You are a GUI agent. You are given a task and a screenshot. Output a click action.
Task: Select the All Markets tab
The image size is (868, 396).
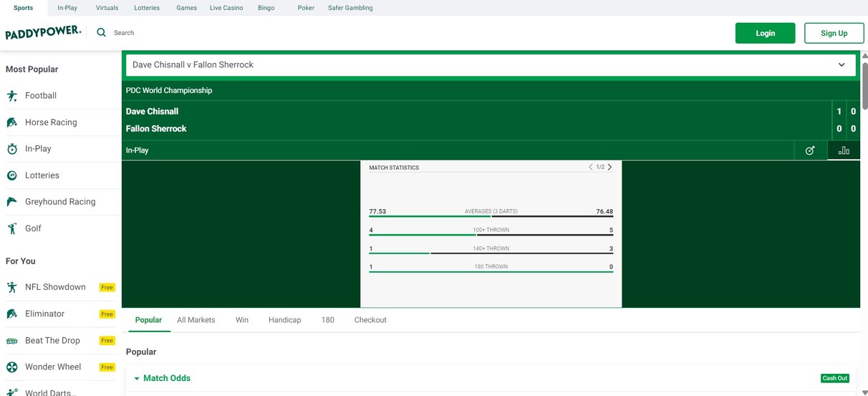tap(196, 320)
